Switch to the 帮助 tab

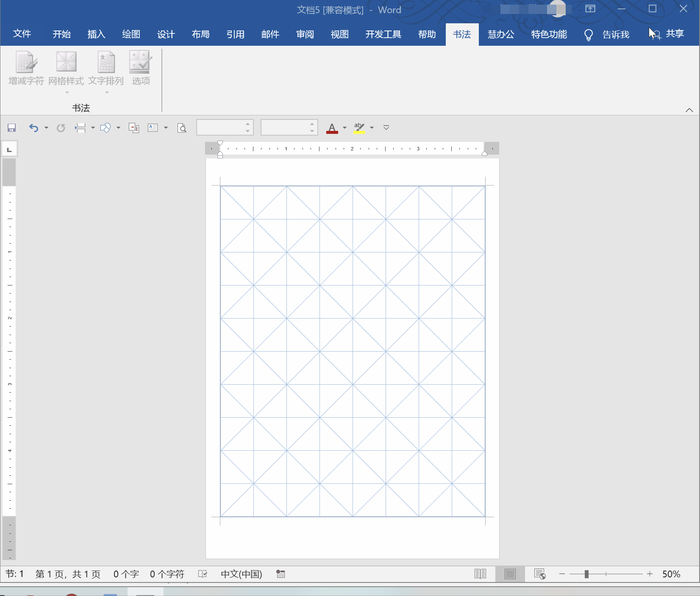(427, 34)
